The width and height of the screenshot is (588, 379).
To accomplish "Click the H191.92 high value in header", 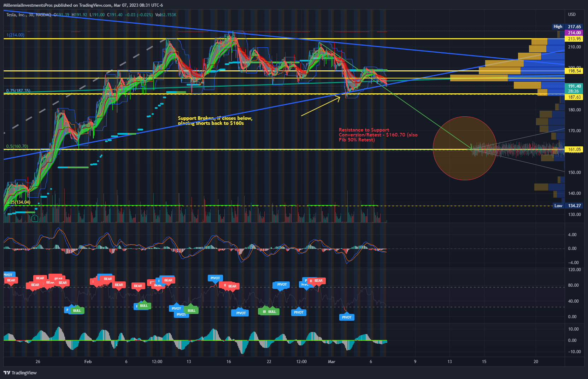I will click(79, 15).
